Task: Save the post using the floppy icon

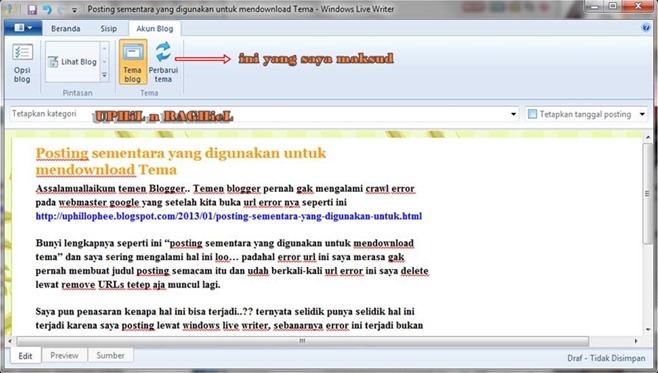Action: 32,9
